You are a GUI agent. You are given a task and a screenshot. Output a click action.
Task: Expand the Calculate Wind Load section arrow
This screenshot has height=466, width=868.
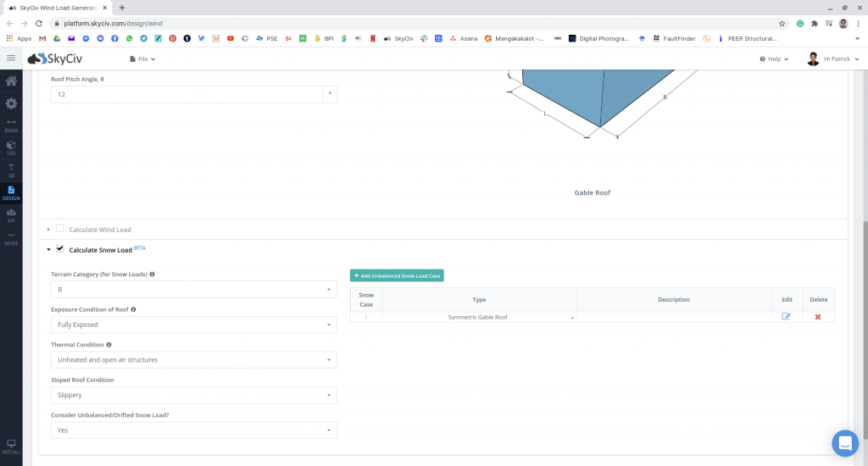click(x=48, y=230)
